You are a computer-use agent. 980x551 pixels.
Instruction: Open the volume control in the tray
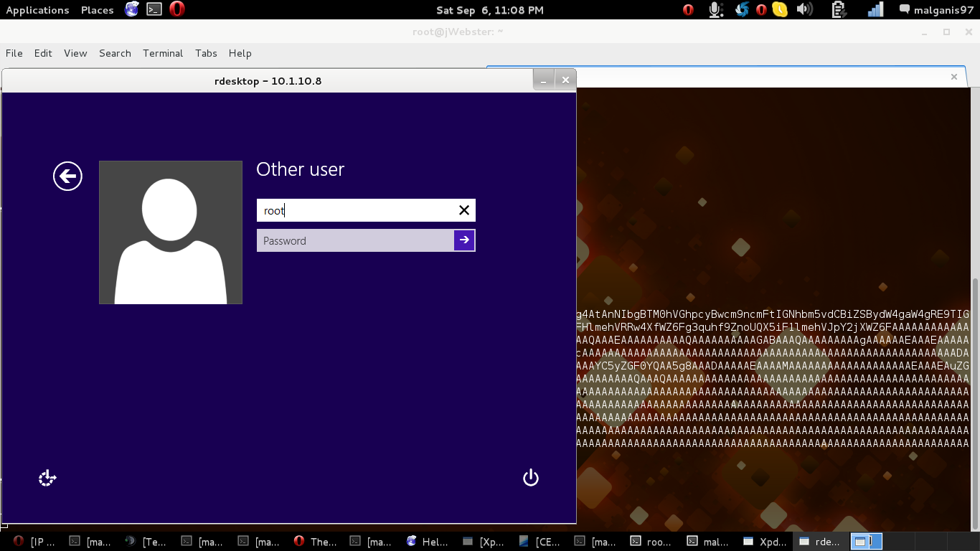tap(804, 9)
